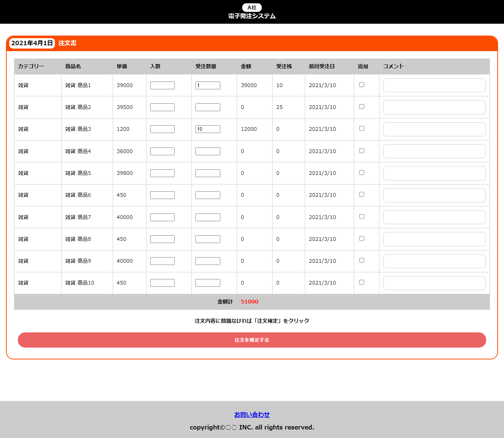Click 入数 input for 雑貨 商品2
Screen dimensions: 504x438
[x=162, y=107]
